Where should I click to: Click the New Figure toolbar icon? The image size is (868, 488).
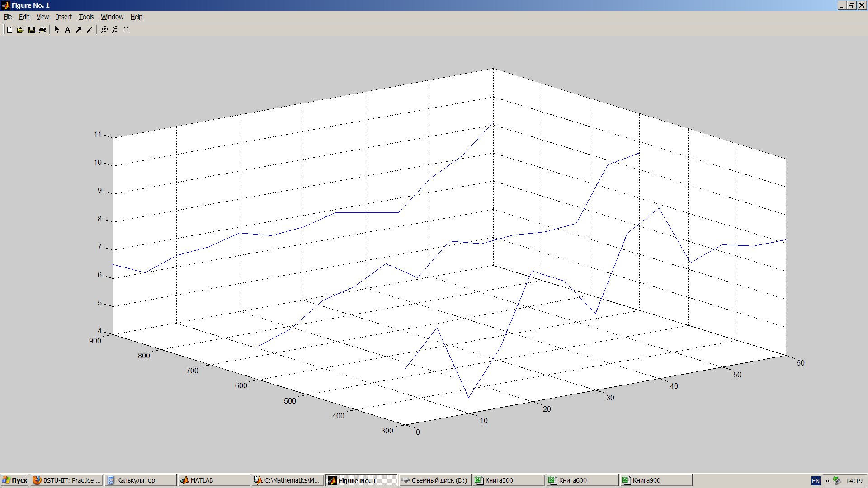9,30
